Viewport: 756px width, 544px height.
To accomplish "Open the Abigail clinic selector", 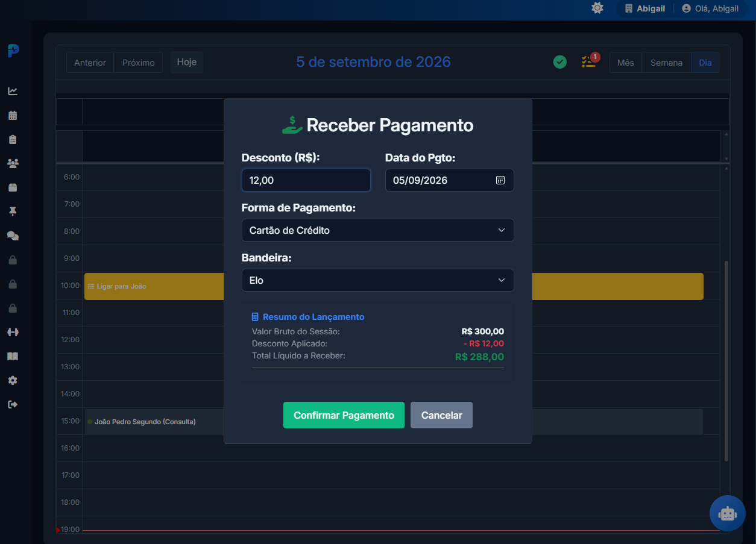I will [x=645, y=8].
